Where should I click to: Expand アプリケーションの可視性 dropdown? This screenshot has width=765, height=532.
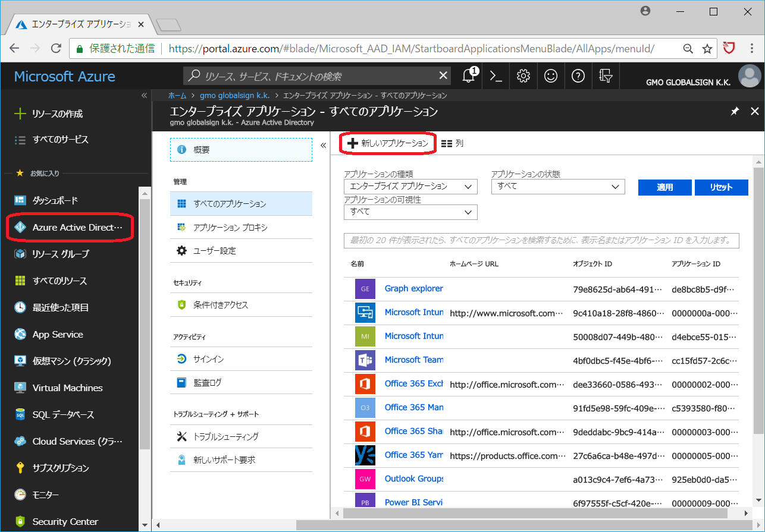(x=410, y=212)
